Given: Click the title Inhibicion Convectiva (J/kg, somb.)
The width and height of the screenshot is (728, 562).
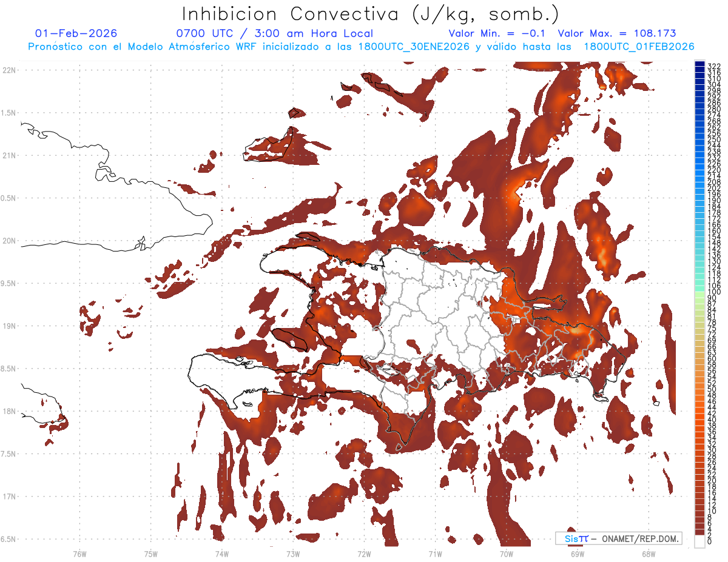Looking at the screenshot, I should coord(371,14).
